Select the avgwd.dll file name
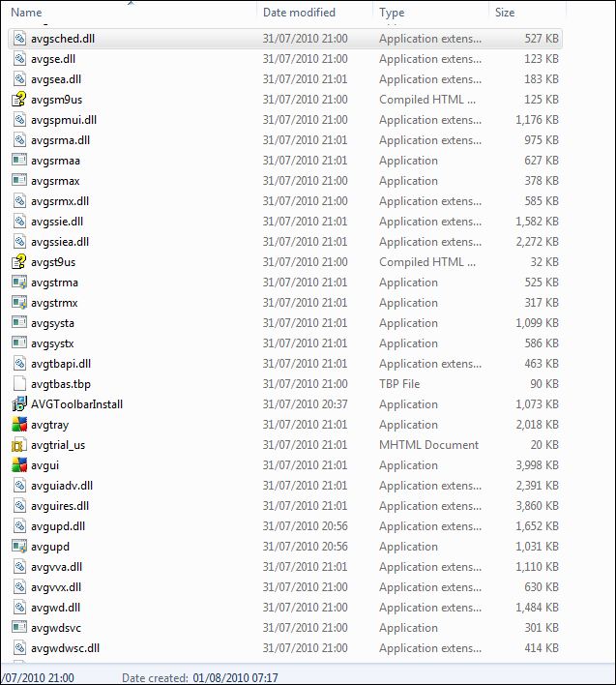Screen dimensions: 616x685 tap(55, 608)
